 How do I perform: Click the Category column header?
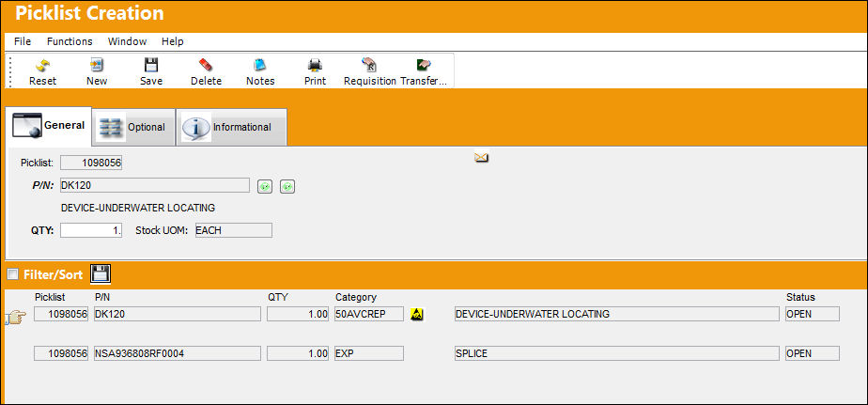(355, 298)
